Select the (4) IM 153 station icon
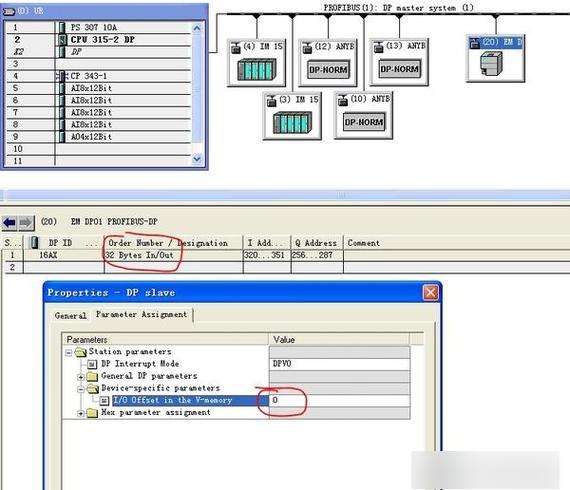 pos(257,63)
